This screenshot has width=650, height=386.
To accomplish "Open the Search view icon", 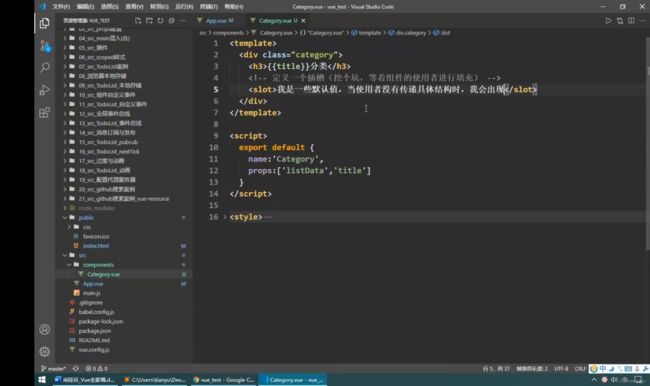I will click(45, 68).
